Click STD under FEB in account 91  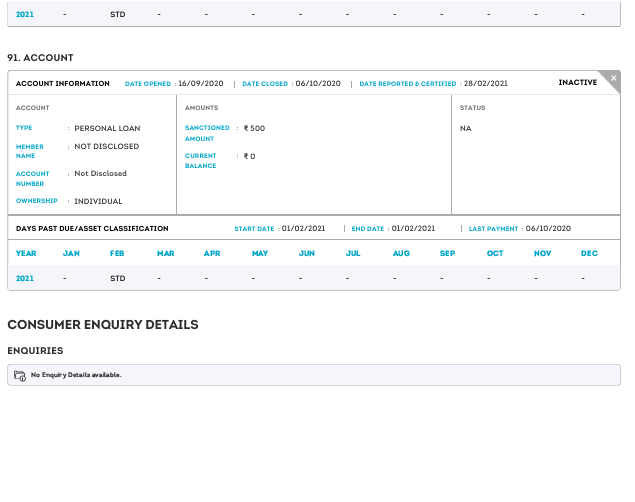[x=117, y=278]
